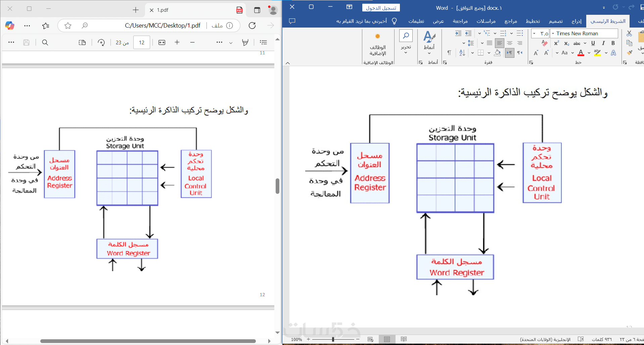644x345 pixels.
Task: Select the highlighter tool in PDF toolbar
Action: point(245,42)
